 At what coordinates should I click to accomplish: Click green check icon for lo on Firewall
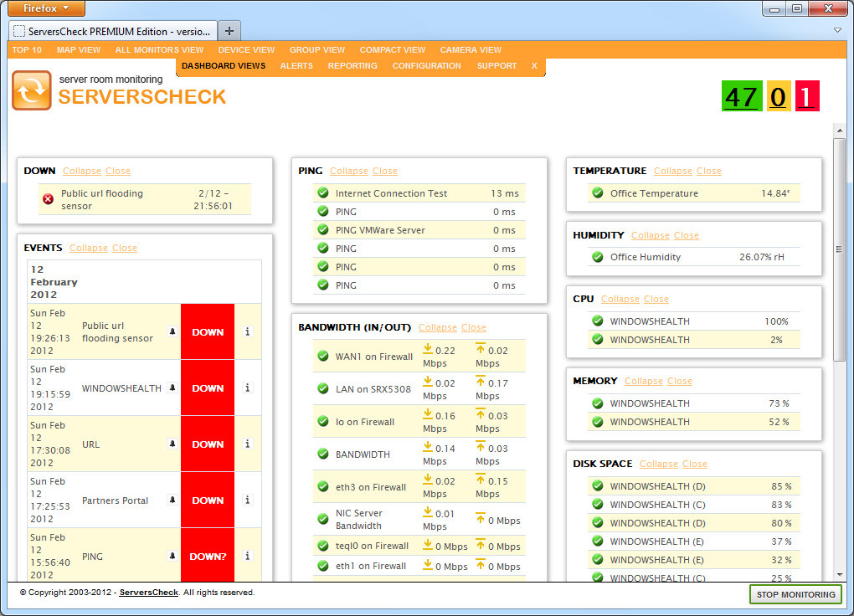323,422
